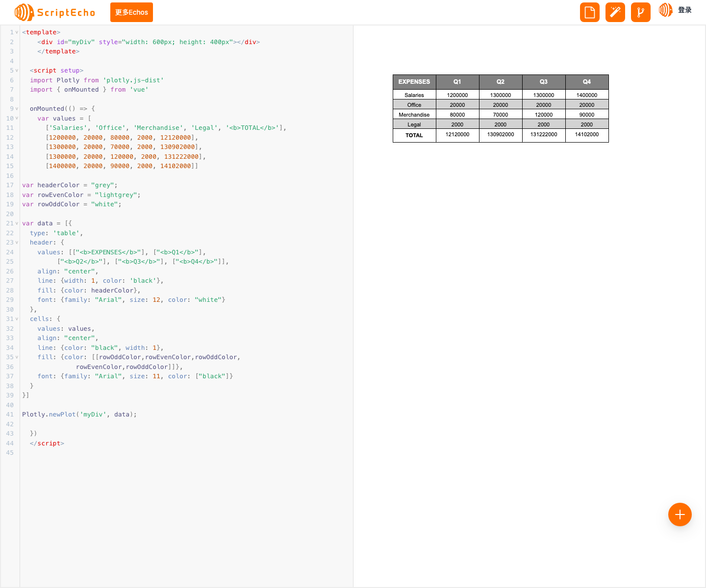Viewport: 706px width, 588px height.
Task: Click the 14102000 total cell
Action: click(x=587, y=135)
